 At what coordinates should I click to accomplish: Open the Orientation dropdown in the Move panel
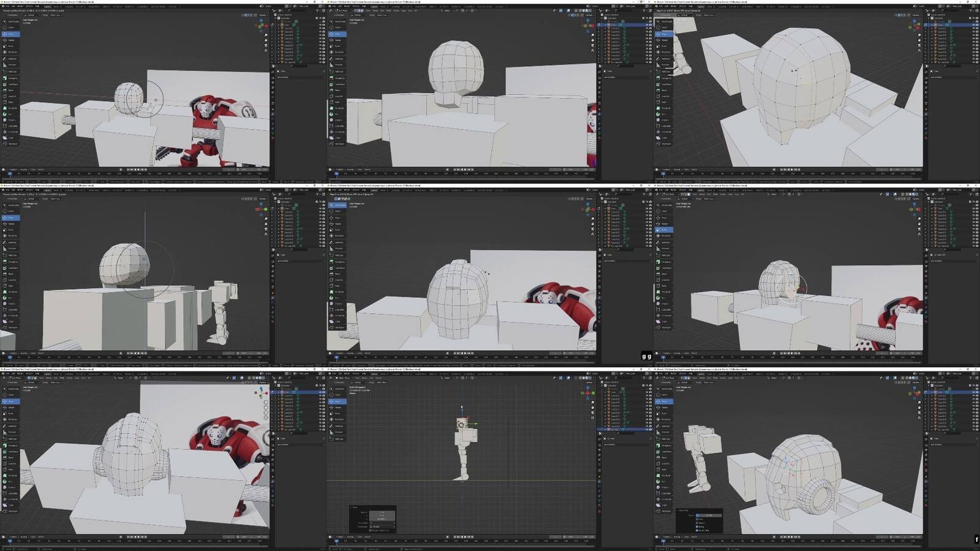(383, 526)
